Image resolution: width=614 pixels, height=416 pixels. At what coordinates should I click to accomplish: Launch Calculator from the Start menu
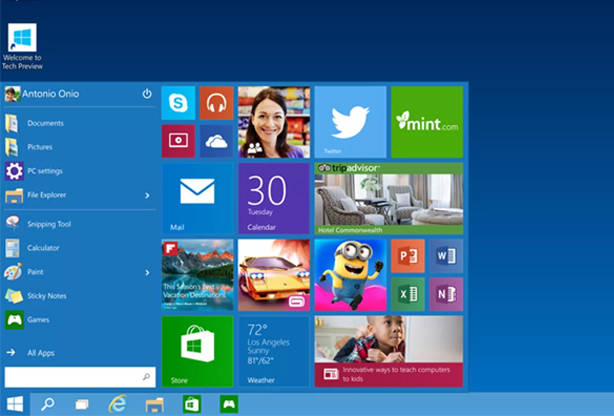click(x=80, y=248)
